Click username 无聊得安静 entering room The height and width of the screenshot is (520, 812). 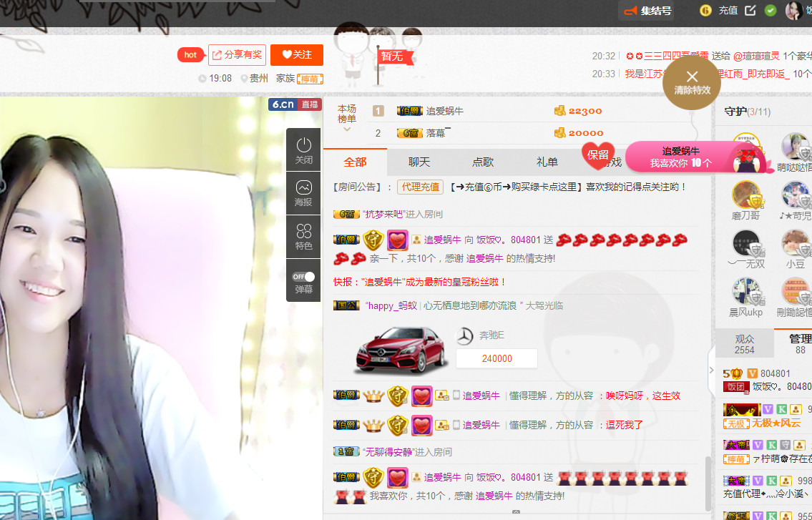coord(388,452)
